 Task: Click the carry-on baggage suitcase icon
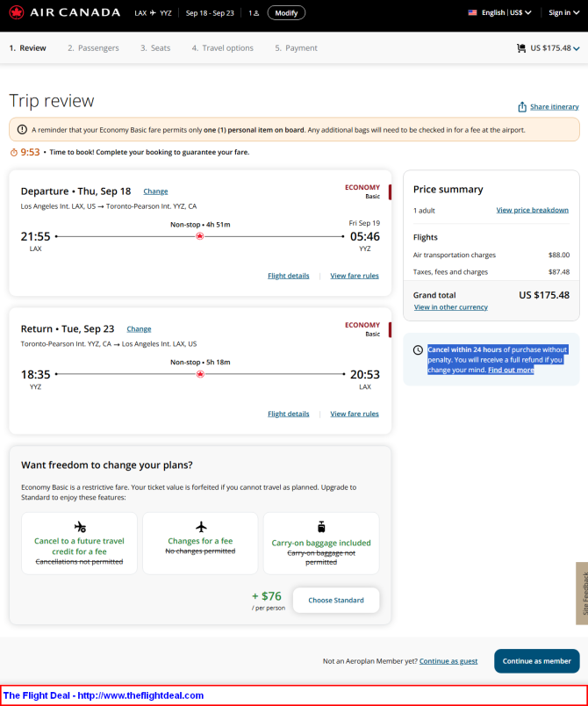(x=321, y=526)
